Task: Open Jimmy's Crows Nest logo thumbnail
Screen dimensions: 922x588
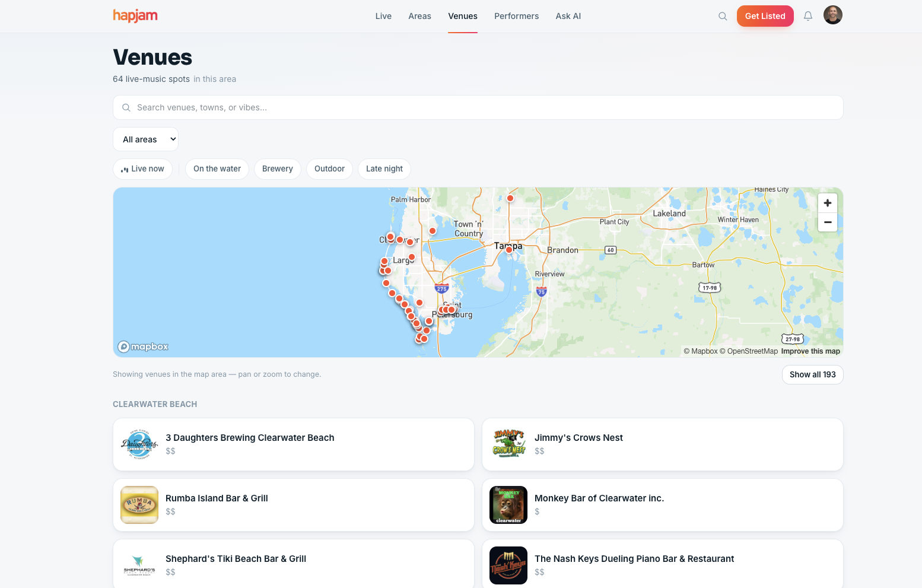Action: (x=508, y=444)
